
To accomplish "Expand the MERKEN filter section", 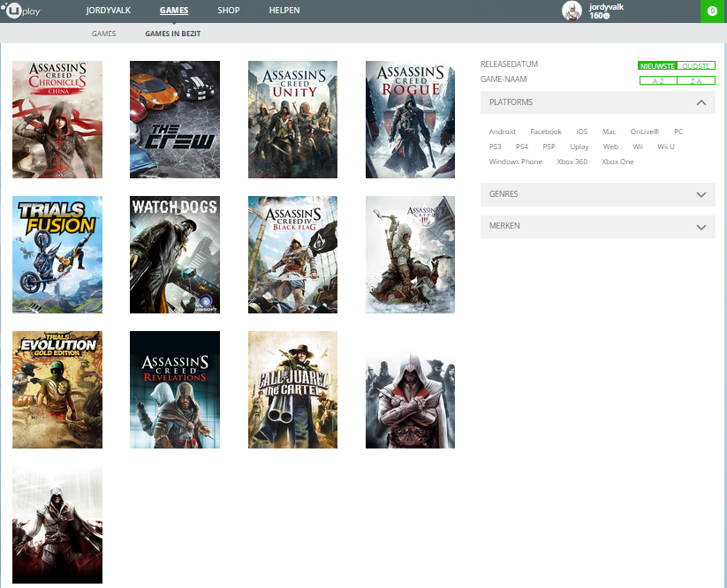I will tap(598, 226).
